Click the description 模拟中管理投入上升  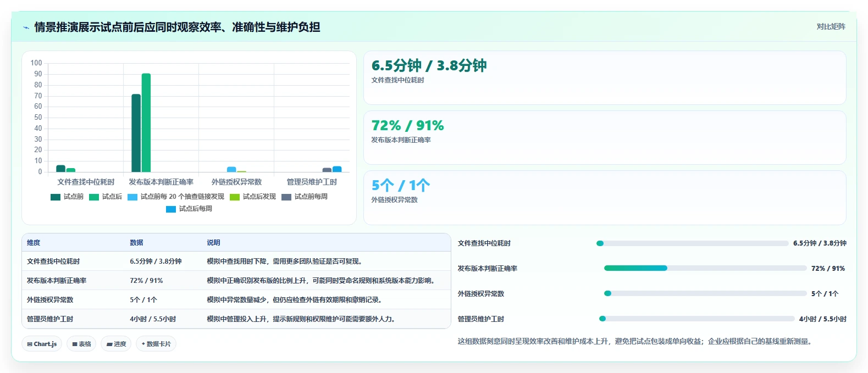[x=300, y=319]
